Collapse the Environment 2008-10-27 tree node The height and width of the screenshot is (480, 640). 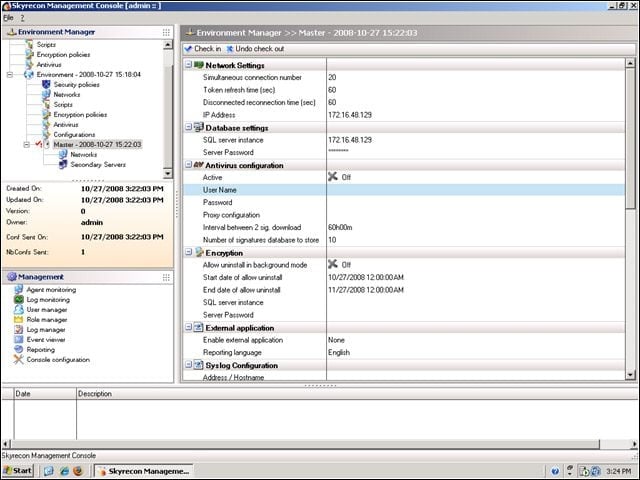coord(10,75)
